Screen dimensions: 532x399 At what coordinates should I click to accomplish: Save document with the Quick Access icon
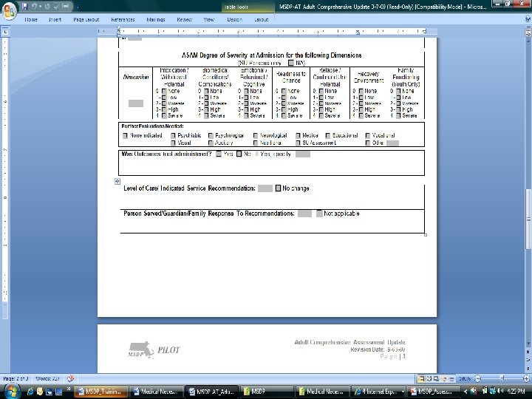24,6
